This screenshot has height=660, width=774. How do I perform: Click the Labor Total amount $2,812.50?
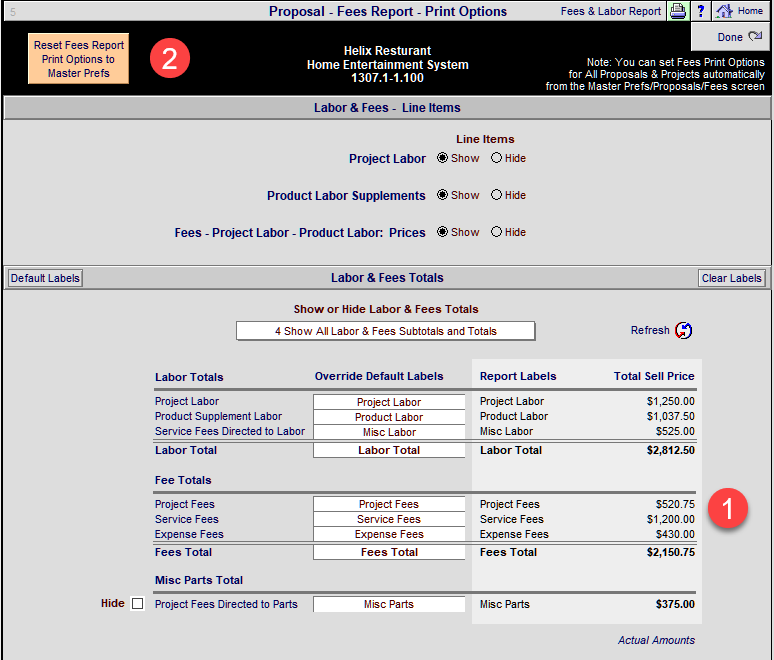pyautogui.click(x=670, y=450)
